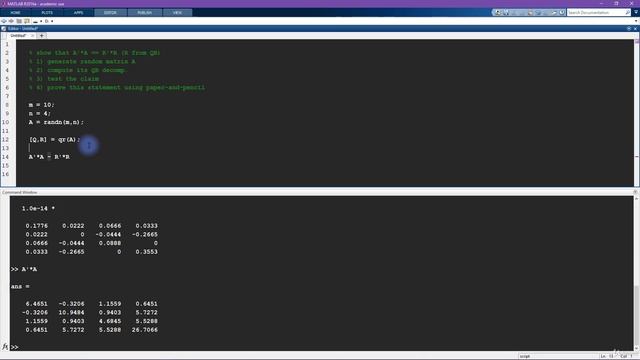640x360 pixels.
Task: Click code line '[Q,R] = qr(A);'
Action: coord(54,140)
